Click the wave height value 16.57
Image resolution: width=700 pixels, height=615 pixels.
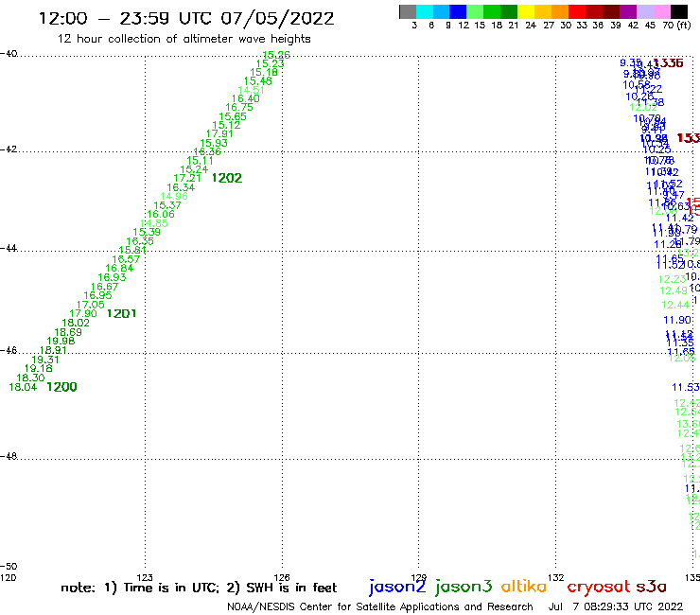[126, 259]
